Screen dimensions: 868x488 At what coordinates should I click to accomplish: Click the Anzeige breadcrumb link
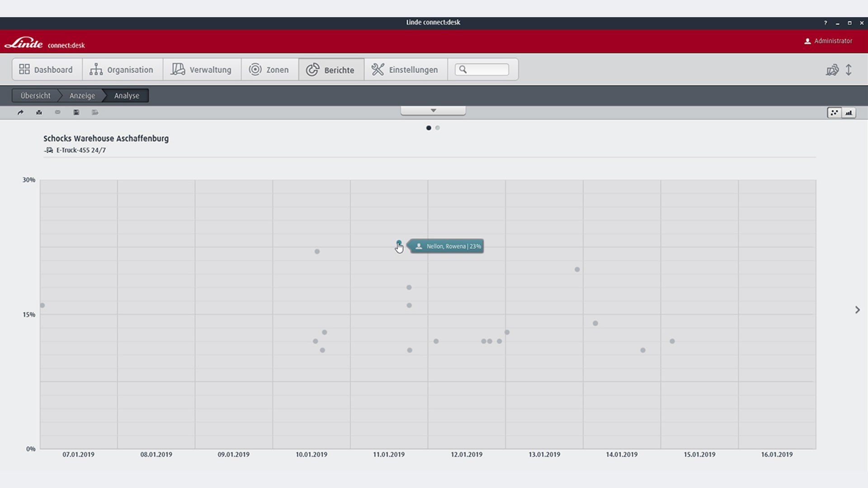point(82,95)
